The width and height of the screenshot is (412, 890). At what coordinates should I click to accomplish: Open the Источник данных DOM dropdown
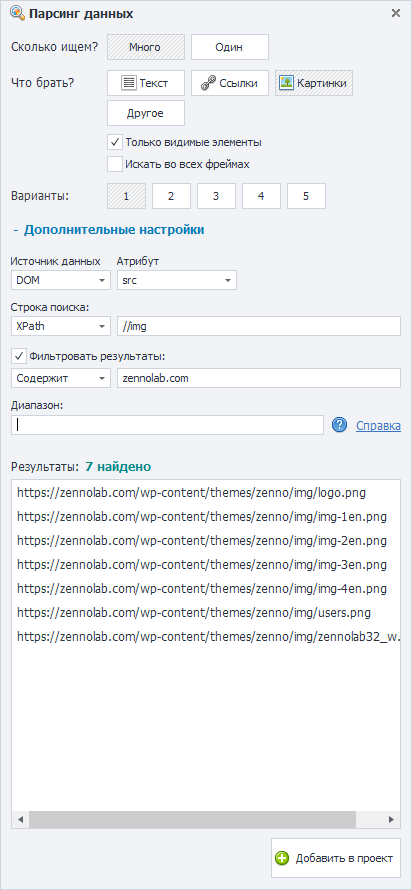click(61, 280)
